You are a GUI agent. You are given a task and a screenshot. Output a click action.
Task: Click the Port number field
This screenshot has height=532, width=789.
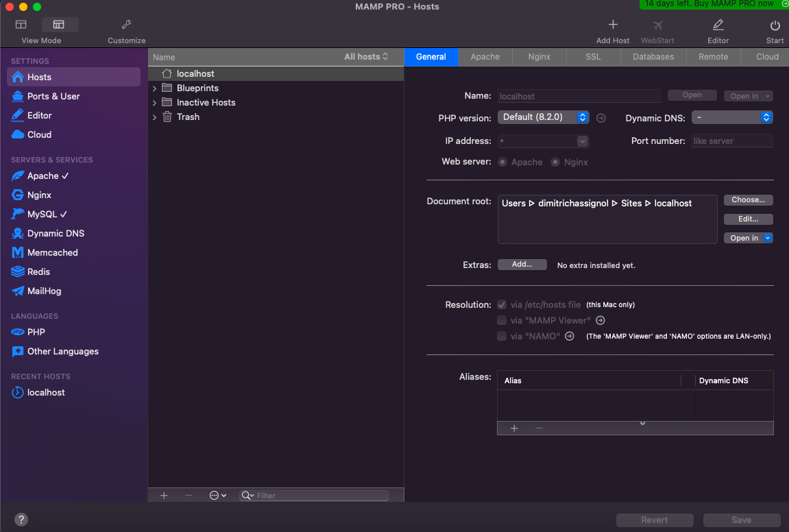coord(732,141)
